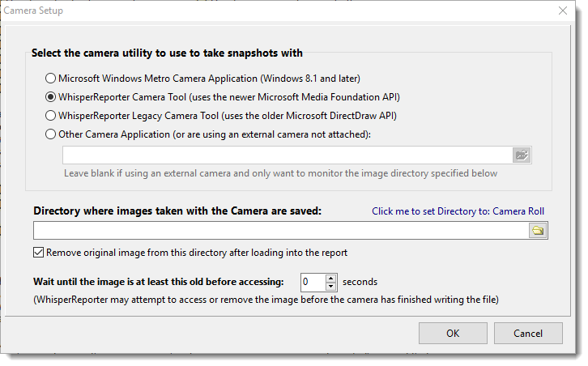Confirm settings with OK button

(x=453, y=333)
